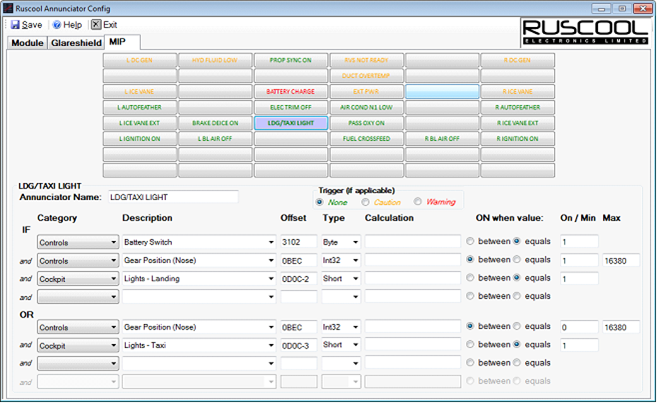
Task: Select the L AUTOFEATHER annunciator
Action: [x=140, y=108]
